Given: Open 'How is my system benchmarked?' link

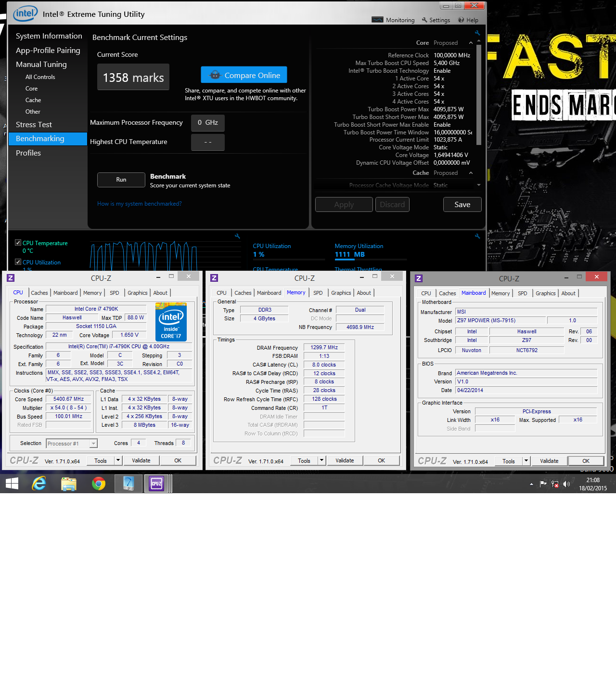Looking at the screenshot, I should [x=140, y=204].
